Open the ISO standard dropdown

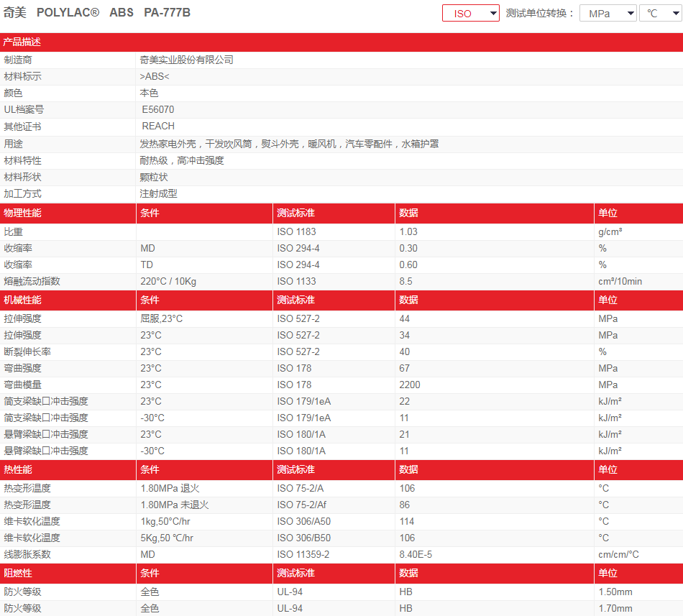470,13
